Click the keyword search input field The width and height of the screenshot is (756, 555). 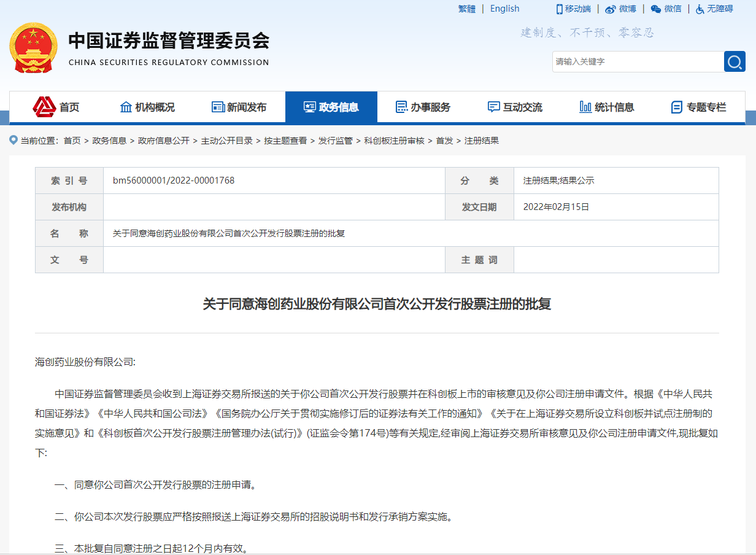point(638,62)
